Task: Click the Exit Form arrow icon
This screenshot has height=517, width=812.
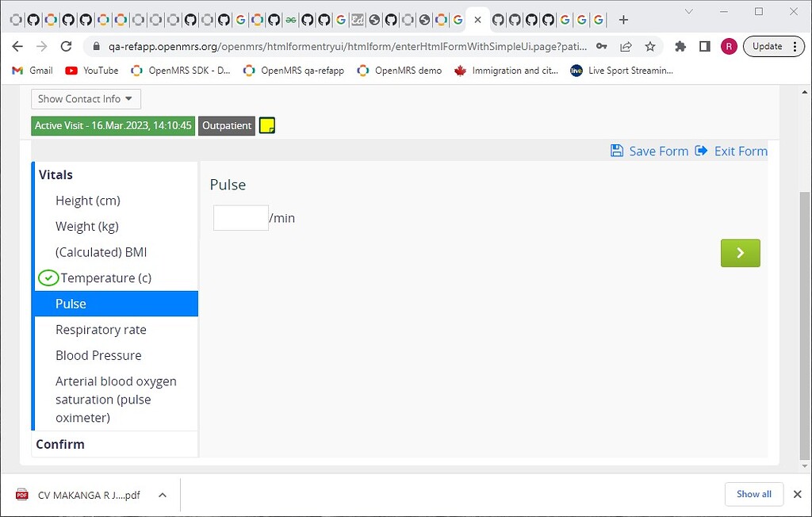Action: pyautogui.click(x=701, y=151)
